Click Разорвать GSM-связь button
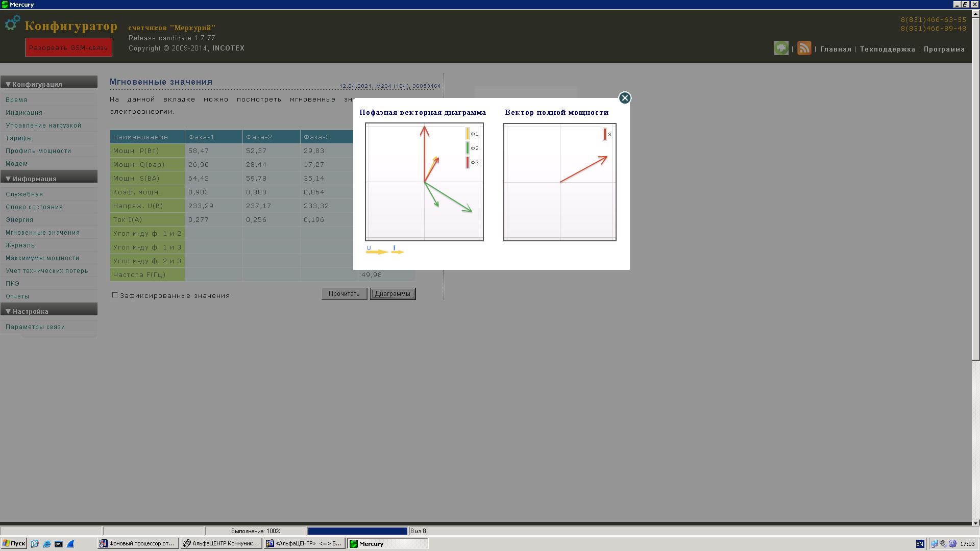 point(68,47)
